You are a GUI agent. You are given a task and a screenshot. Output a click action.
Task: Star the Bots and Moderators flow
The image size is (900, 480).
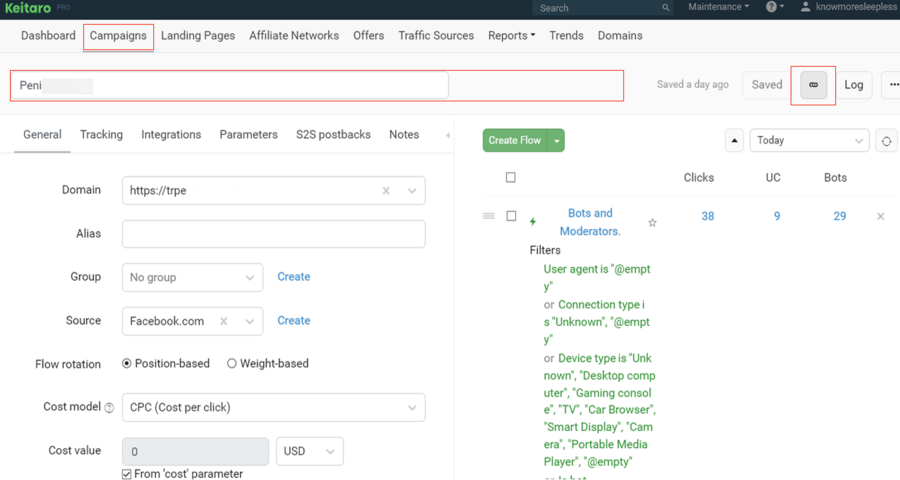652,223
